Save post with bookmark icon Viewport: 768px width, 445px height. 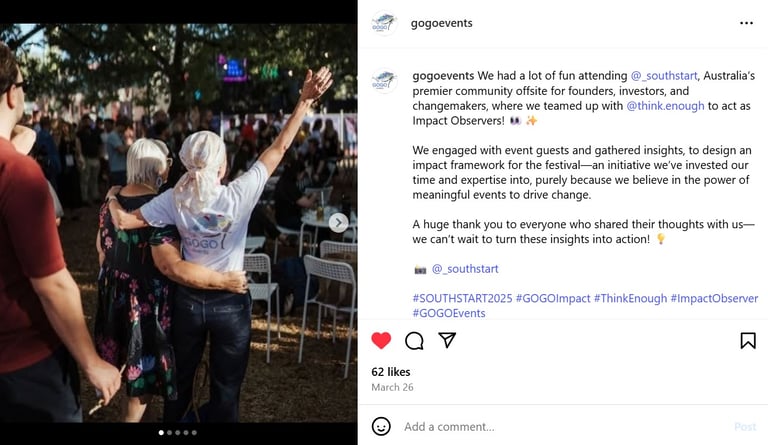pyautogui.click(x=748, y=341)
